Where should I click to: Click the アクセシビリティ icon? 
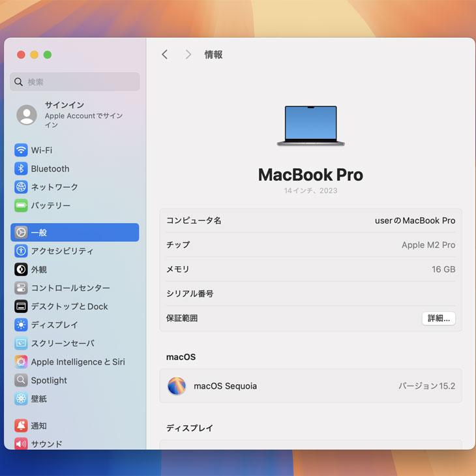(x=21, y=251)
